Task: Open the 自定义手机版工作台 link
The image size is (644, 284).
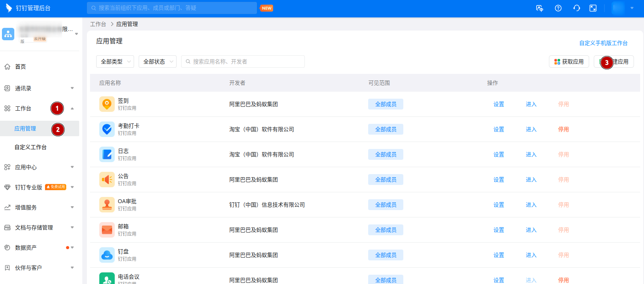Action: click(x=603, y=43)
